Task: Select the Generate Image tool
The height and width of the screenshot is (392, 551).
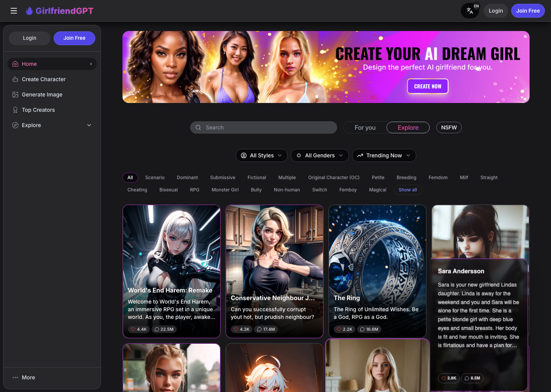Action: pos(15,95)
